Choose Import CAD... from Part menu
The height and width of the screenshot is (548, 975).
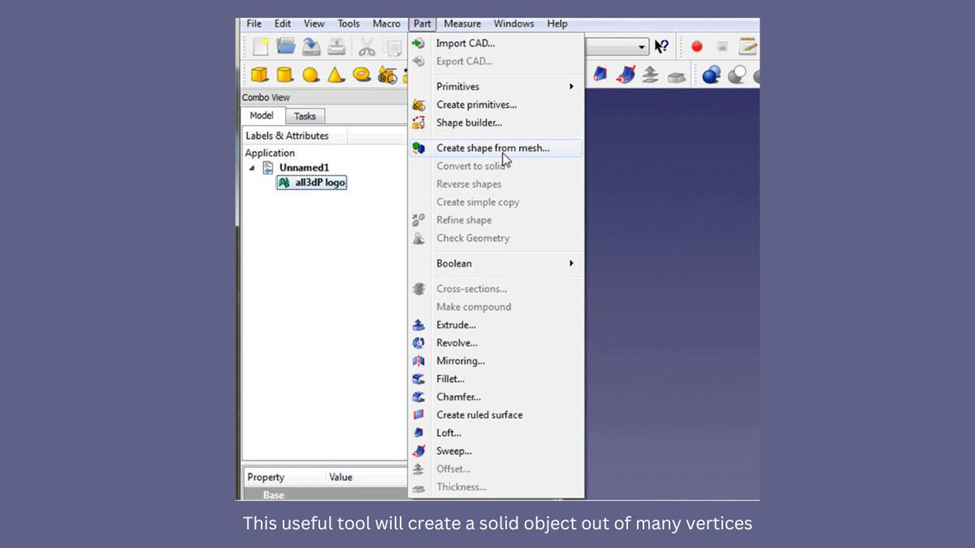pyautogui.click(x=496, y=43)
